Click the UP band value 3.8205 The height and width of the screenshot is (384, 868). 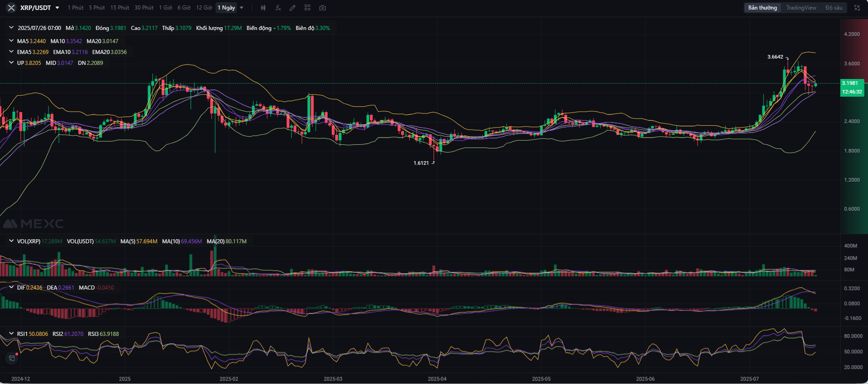click(x=33, y=63)
